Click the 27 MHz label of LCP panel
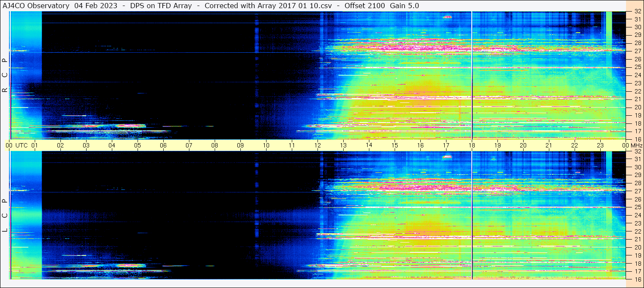The height and width of the screenshot is (288, 644). [x=637, y=191]
